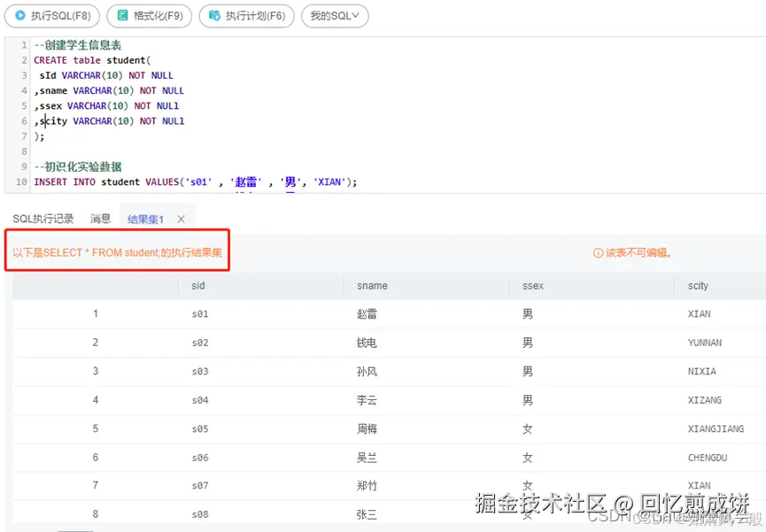Switch to the 消息 tab
The width and height of the screenshot is (766, 532).
click(101, 219)
